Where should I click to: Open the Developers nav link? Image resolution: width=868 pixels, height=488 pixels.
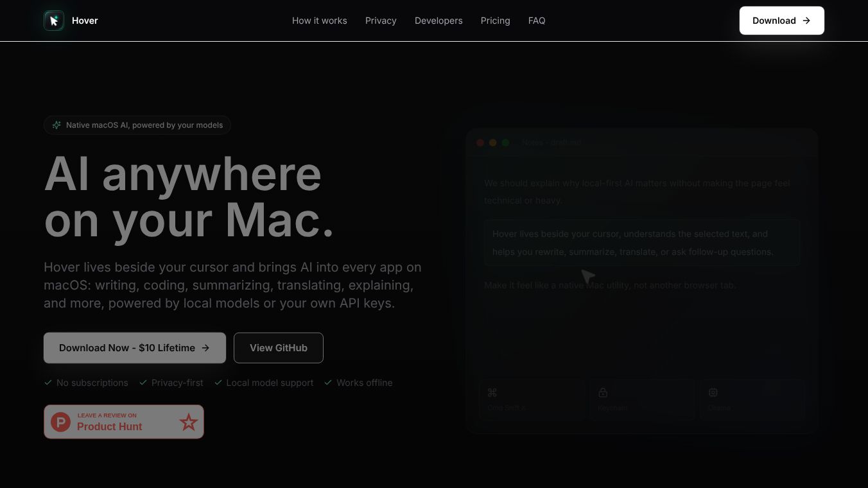(x=438, y=21)
